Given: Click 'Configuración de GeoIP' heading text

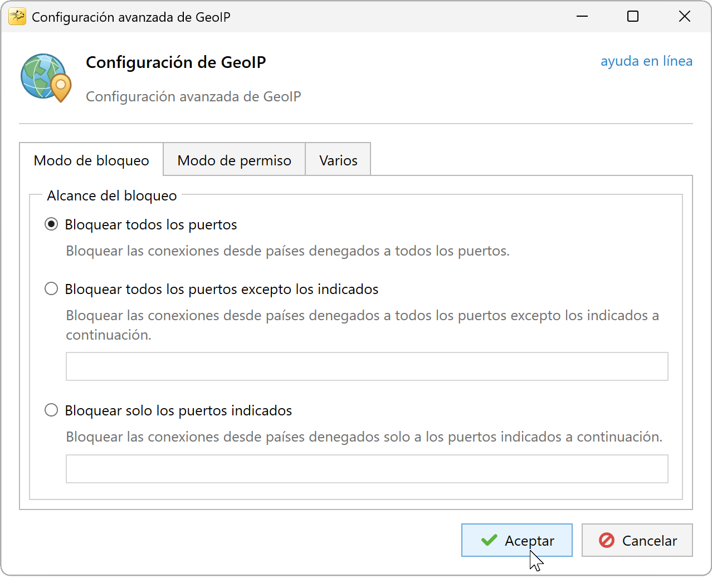Looking at the screenshot, I should pos(176,62).
